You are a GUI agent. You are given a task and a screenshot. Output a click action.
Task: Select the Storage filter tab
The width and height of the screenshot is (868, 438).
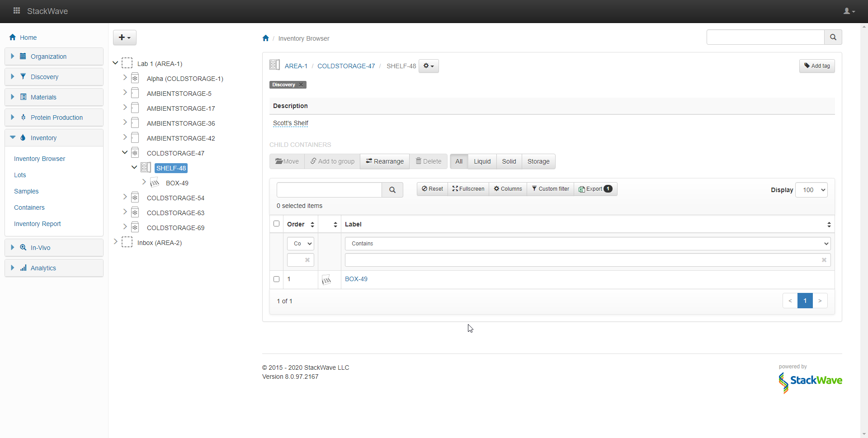coord(538,161)
